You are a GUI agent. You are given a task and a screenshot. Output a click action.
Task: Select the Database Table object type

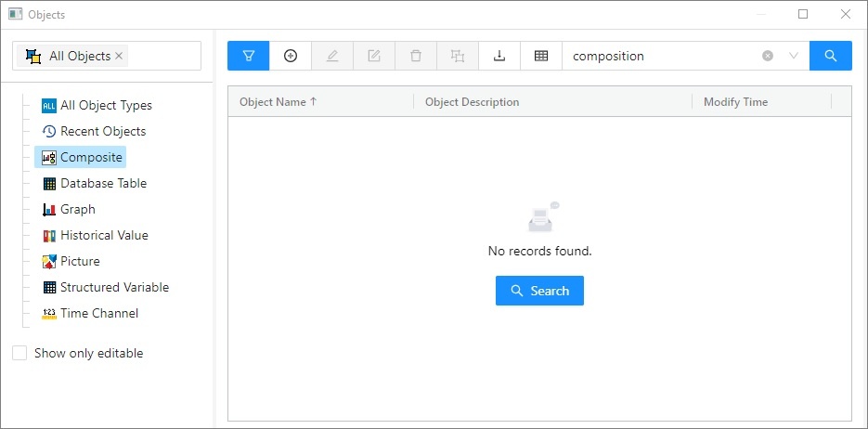pos(103,184)
